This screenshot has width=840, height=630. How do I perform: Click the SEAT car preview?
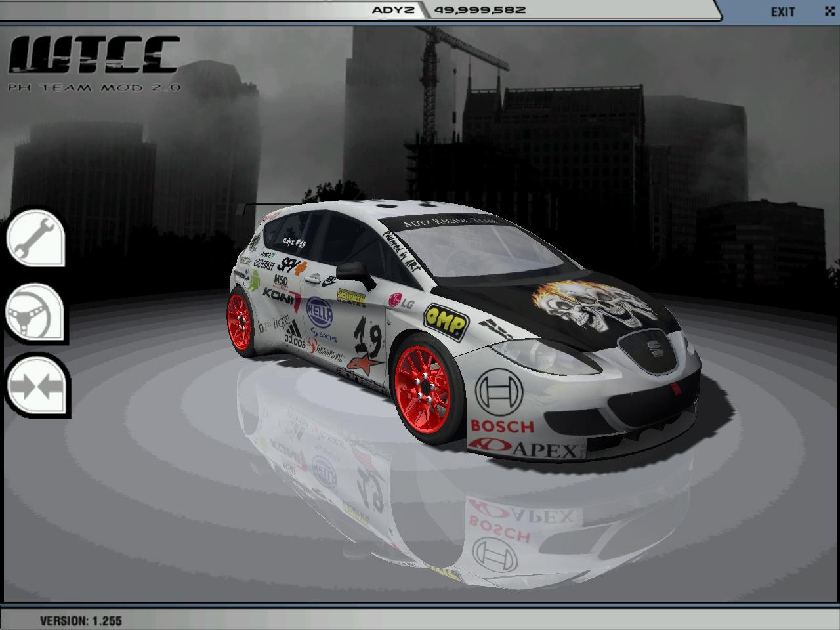tap(465, 332)
